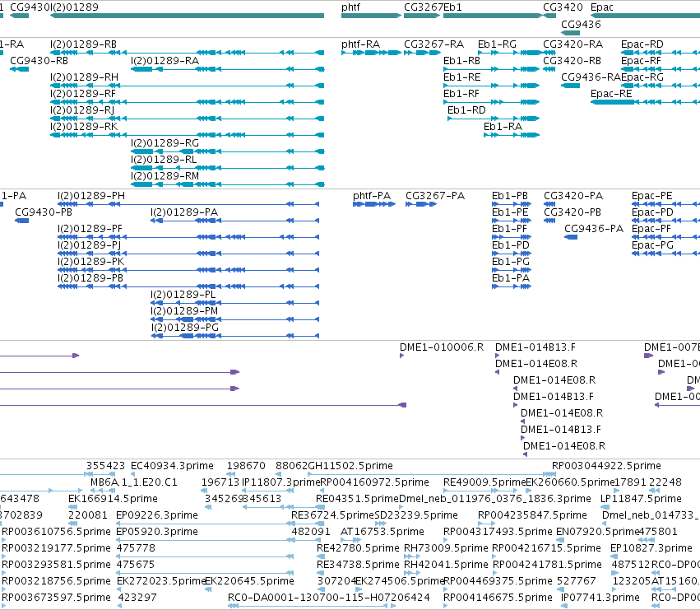
Task: Click the SD23239.5prime label
Action: point(416,515)
